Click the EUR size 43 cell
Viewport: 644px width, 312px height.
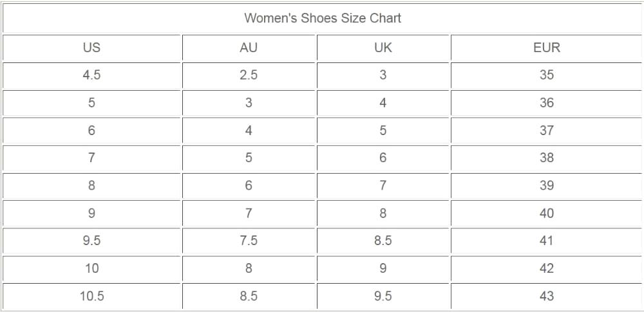tap(547, 297)
